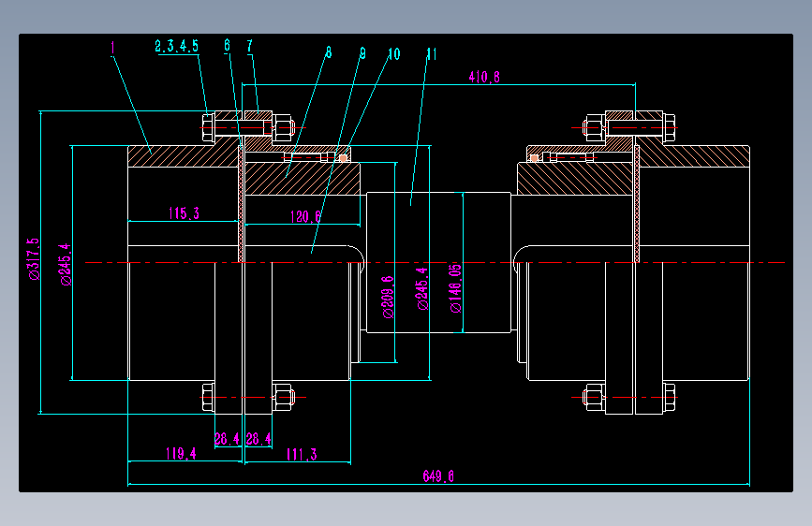Select part callout number 6
This screenshot has width=812, height=526.
[x=227, y=46]
